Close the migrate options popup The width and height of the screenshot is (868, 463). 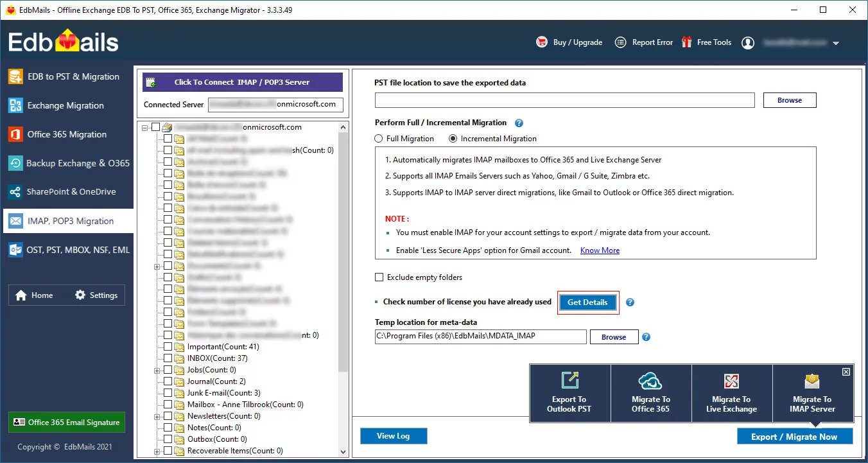coord(846,372)
